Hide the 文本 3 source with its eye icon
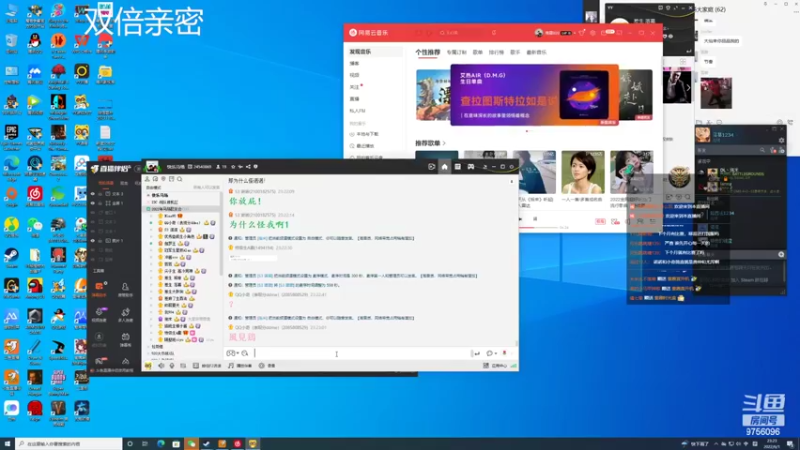Image resolution: width=800 pixels, height=450 pixels. click(93, 194)
